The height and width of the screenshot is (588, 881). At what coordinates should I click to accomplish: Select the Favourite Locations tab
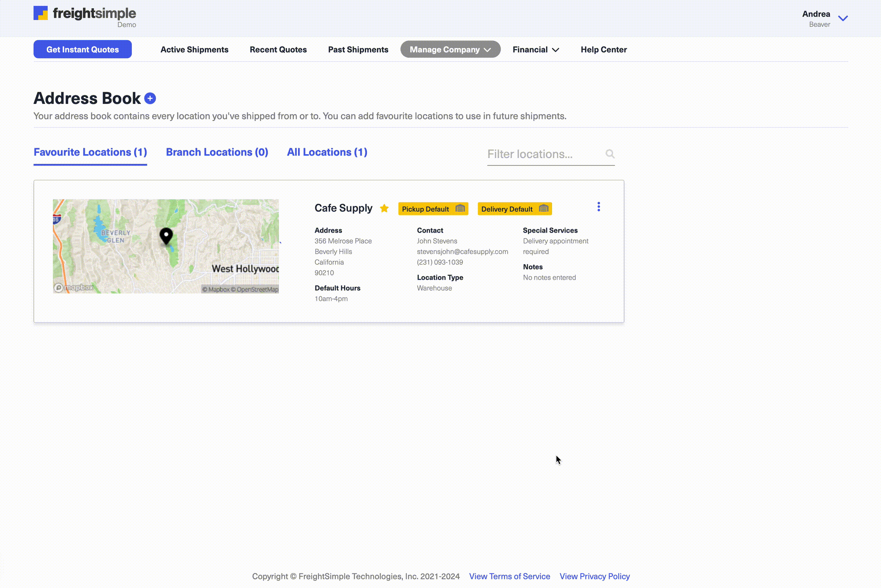tap(90, 152)
